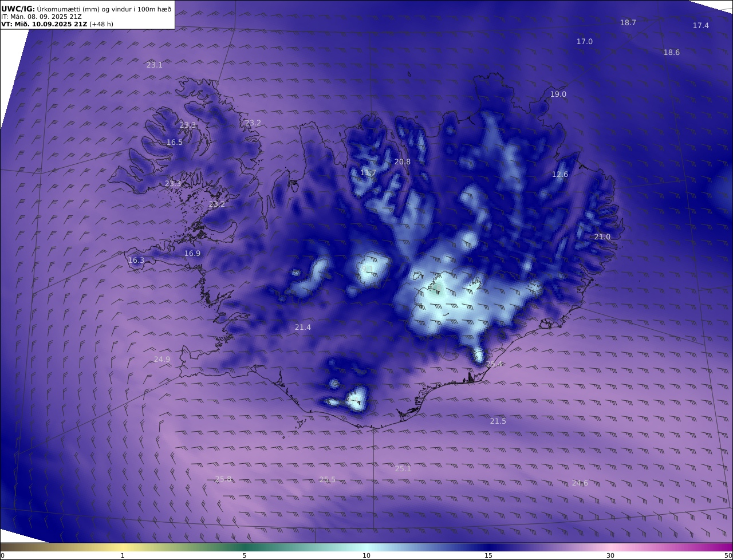Click the colorbar tick label 5
The image size is (733, 560).
click(x=245, y=555)
